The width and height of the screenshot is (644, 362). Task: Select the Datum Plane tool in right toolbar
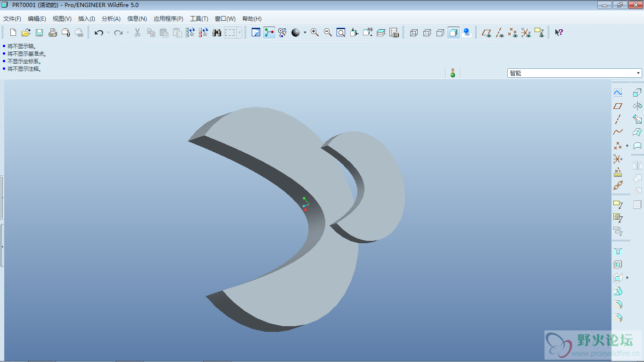618,106
